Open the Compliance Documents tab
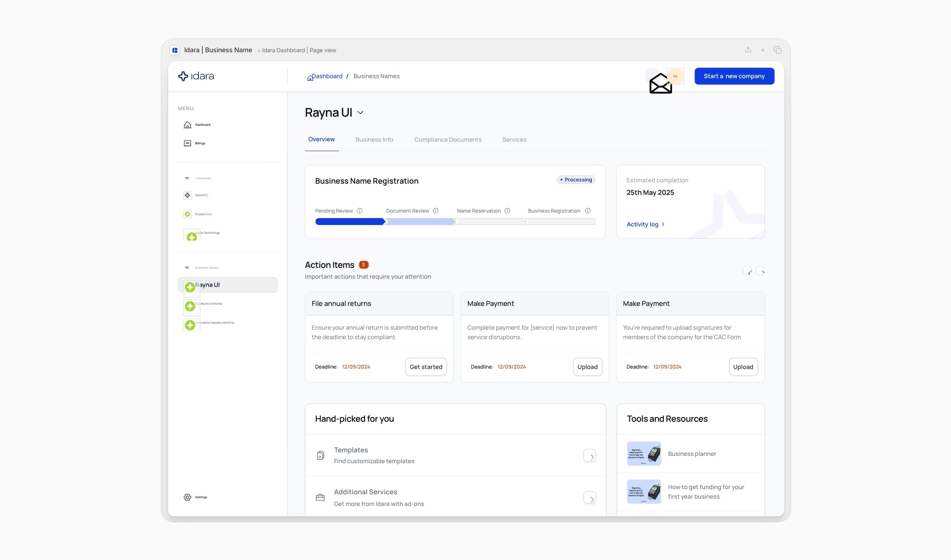Viewport: 951px width, 560px height. 448,140
